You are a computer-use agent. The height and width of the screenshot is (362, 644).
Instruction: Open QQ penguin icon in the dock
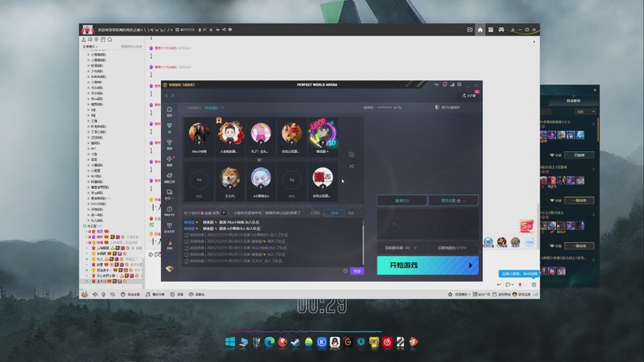[x=335, y=342]
